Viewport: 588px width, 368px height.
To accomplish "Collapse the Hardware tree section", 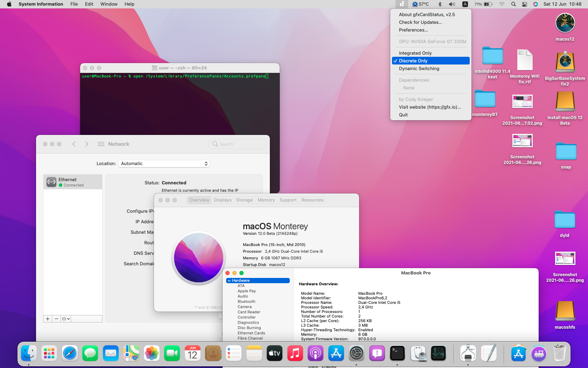I will pos(229,281).
